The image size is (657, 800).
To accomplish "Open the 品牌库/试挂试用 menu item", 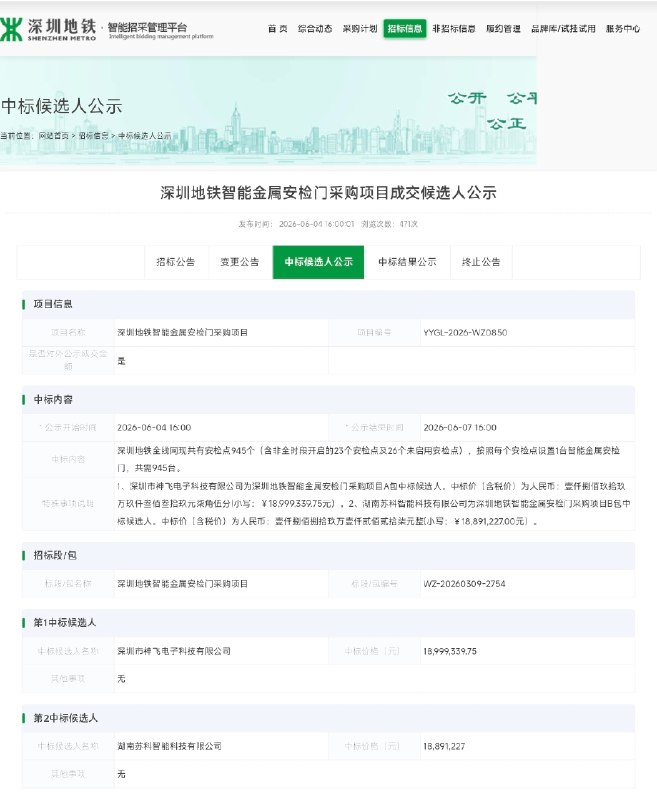I will 563,29.
